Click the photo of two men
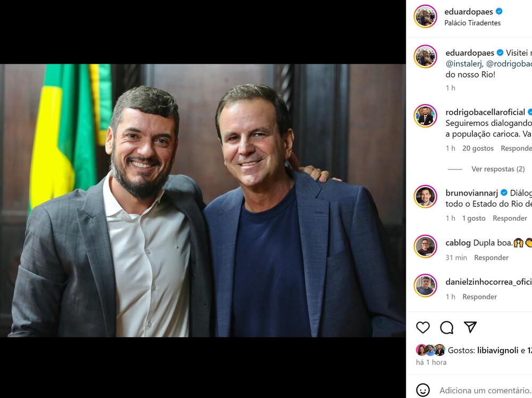Screen dimensions: 532x398 pyautogui.click(x=203, y=200)
